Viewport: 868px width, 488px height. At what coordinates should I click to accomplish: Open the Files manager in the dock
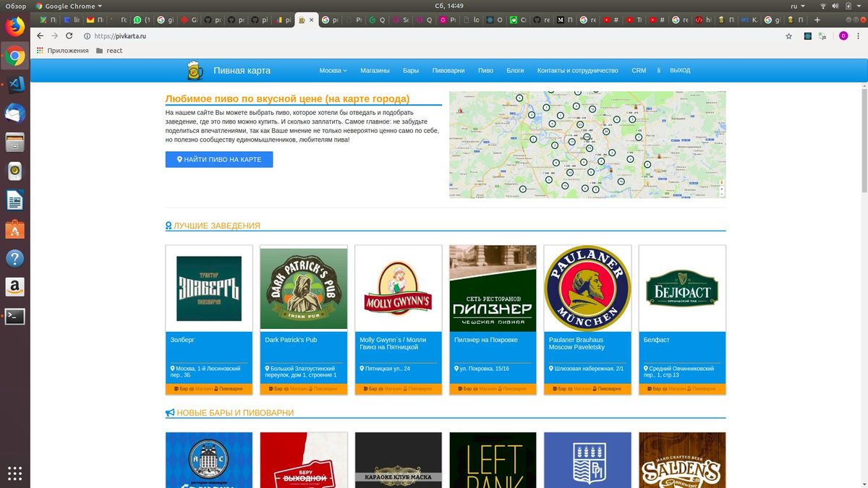[15, 142]
